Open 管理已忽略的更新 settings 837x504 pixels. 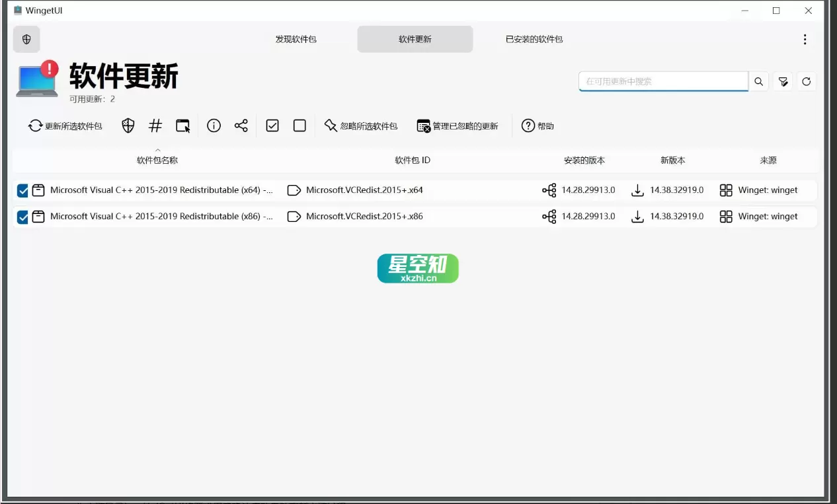[x=458, y=126]
